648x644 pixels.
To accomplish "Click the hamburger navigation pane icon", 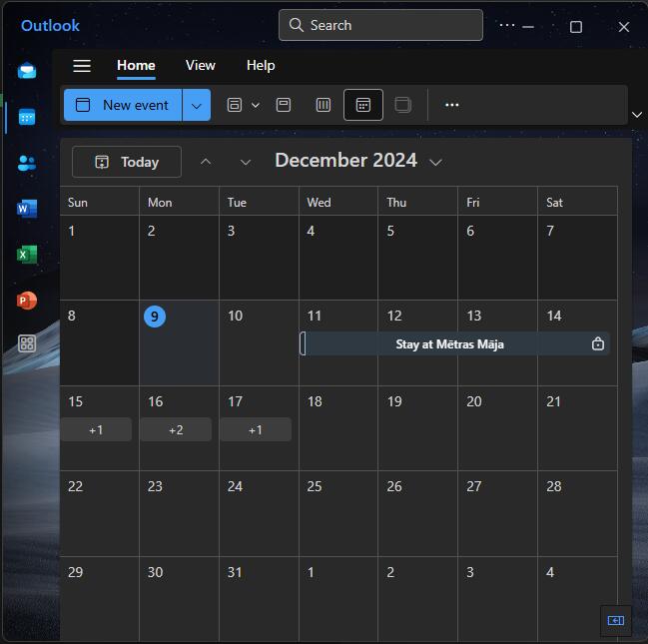I will point(82,66).
